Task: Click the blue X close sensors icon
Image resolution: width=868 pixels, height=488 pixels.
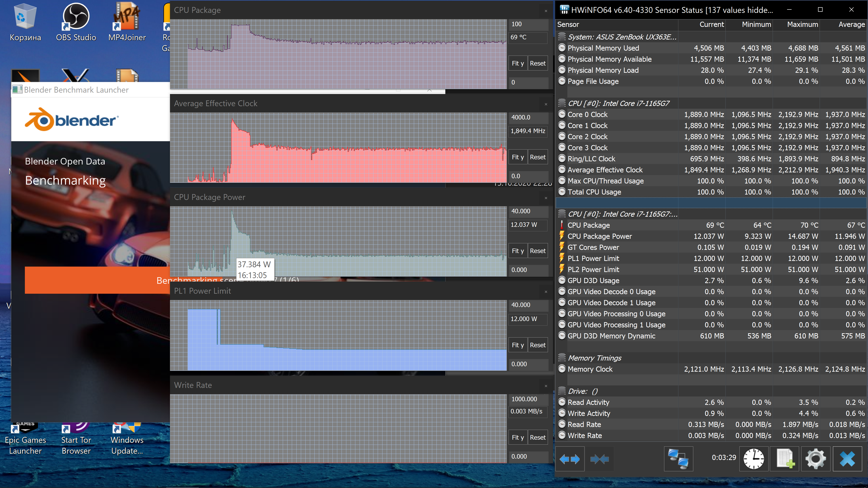Action: [847, 459]
